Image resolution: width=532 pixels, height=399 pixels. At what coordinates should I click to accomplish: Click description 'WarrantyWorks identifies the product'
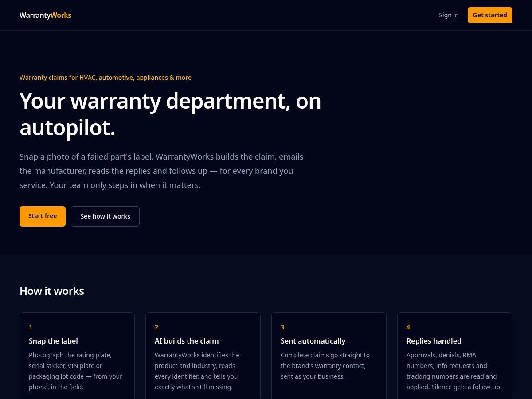[x=197, y=371]
